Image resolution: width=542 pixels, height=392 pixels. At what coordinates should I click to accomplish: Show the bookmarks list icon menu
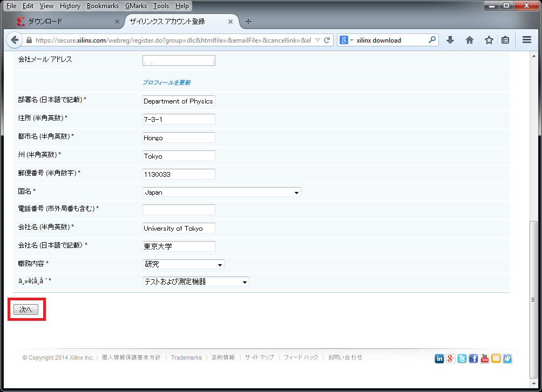click(505, 40)
